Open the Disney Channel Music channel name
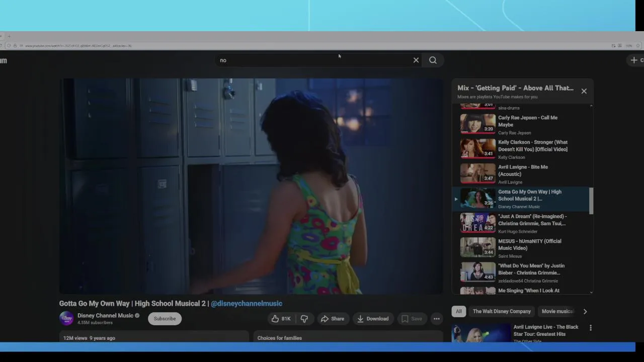This screenshot has height=362, width=644. [x=105, y=316]
